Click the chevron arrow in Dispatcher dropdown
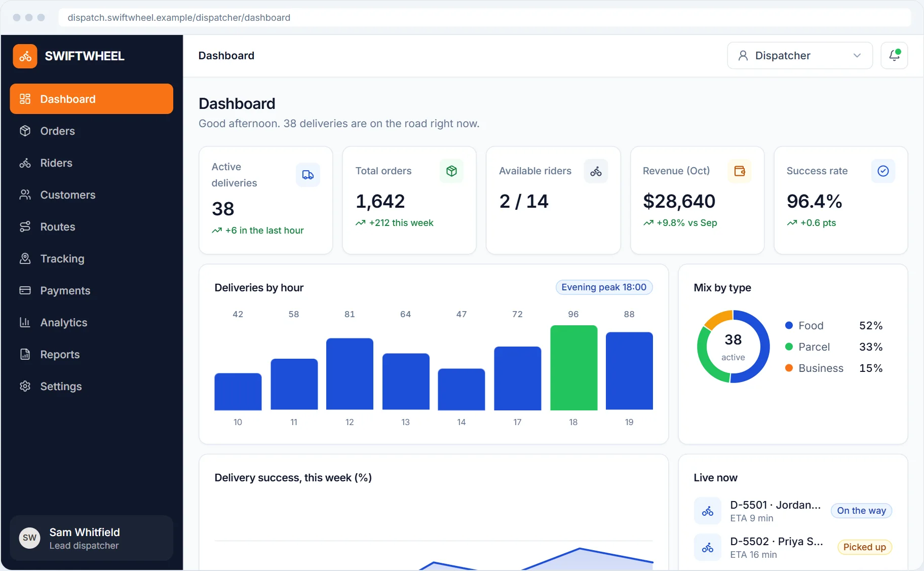 point(857,55)
